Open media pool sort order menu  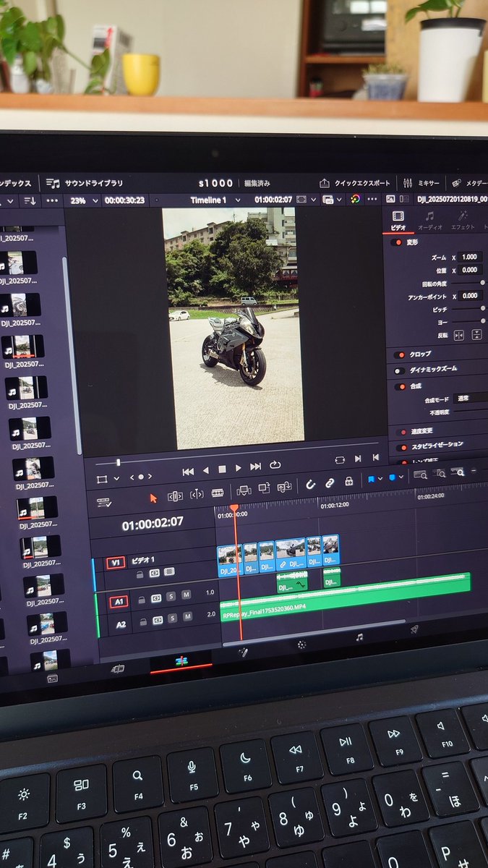click(x=30, y=200)
